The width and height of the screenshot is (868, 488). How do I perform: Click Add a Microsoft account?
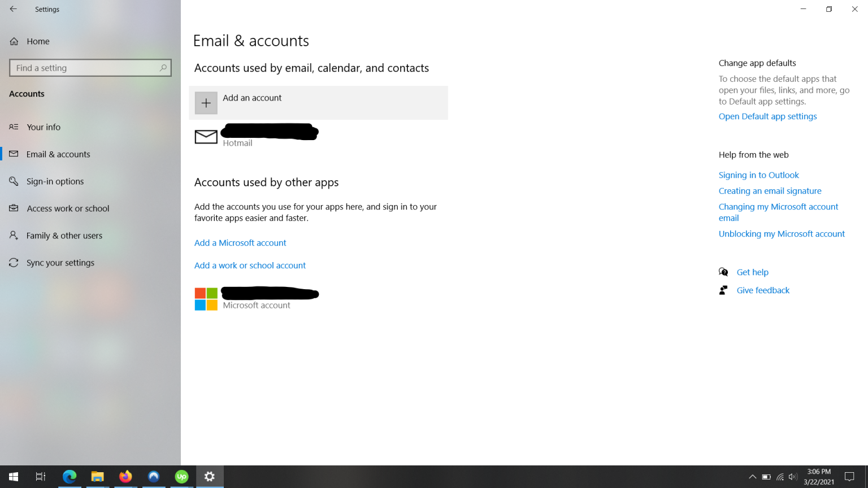(x=240, y=242)
